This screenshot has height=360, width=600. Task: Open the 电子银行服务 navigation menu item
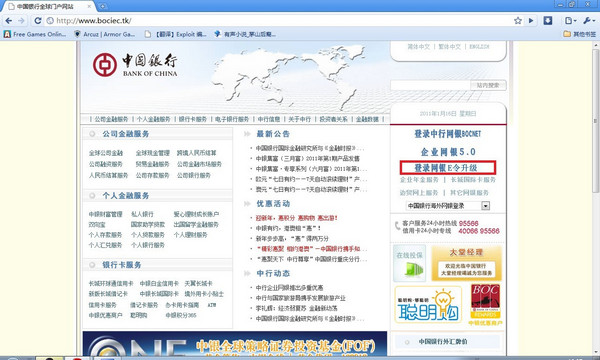(232, 119)
